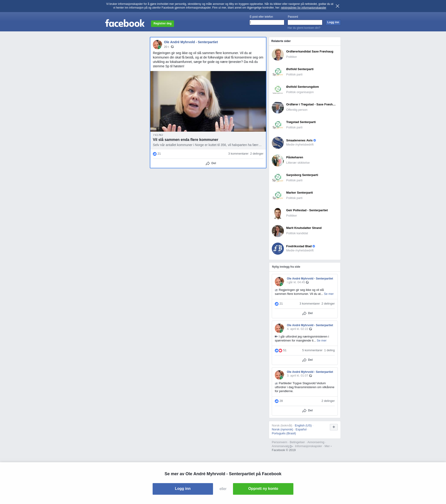
Task: Click the Registrer deg button
Action: point(162,24)
